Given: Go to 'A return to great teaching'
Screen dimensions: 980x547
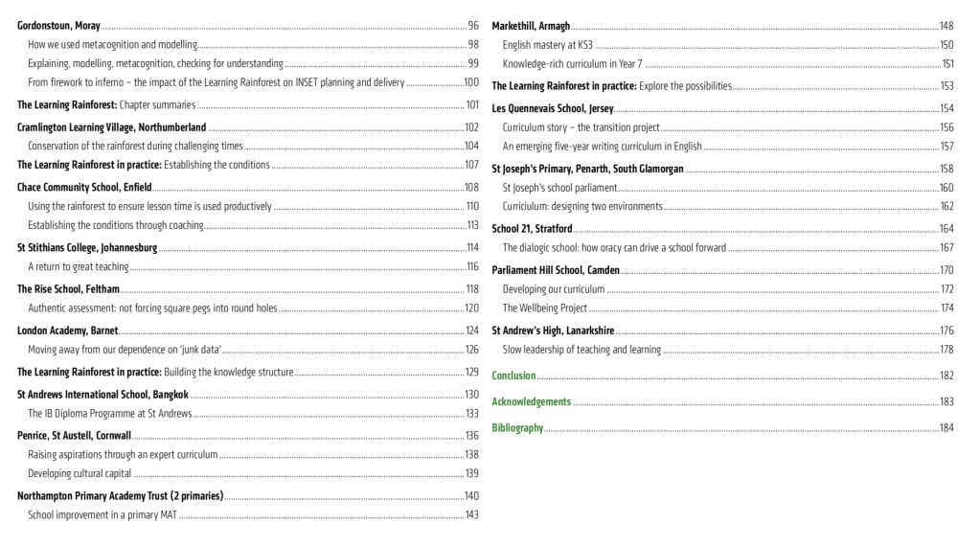Looking at the screenshot, I should point(79,266).
